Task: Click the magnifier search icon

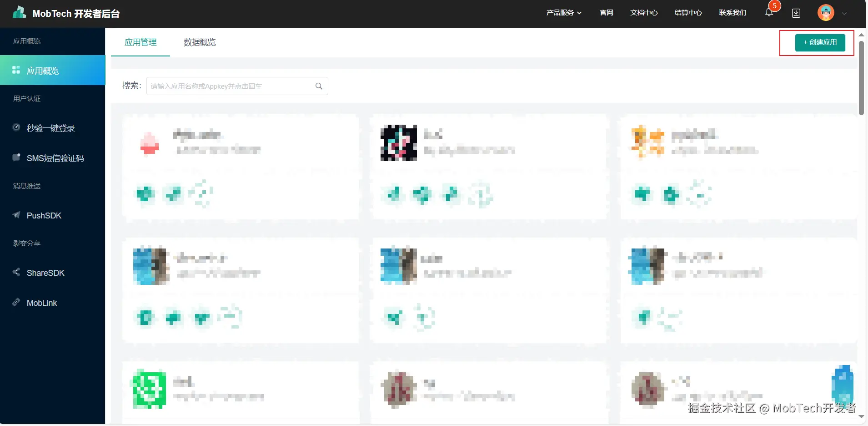Action: pos(319,86)
